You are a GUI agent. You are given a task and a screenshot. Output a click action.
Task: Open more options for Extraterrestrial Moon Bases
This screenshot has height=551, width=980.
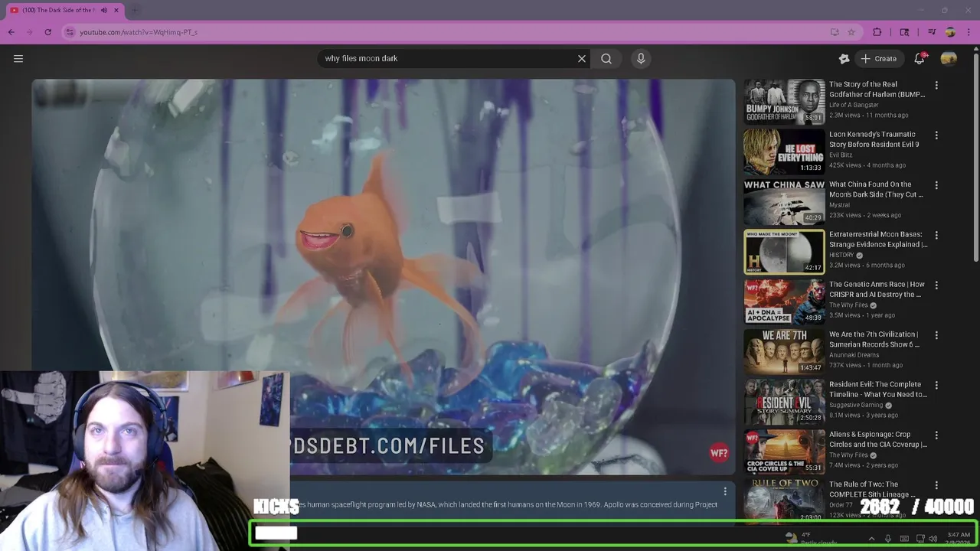click(936, 235)
